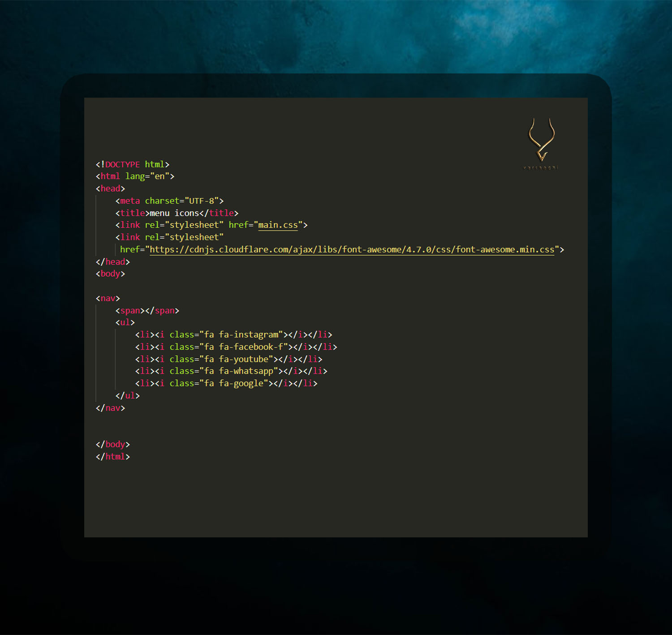This screenshot has width=672, height=635.
Task: Open the main.css stylesheet link
Action: coord(278,225)
